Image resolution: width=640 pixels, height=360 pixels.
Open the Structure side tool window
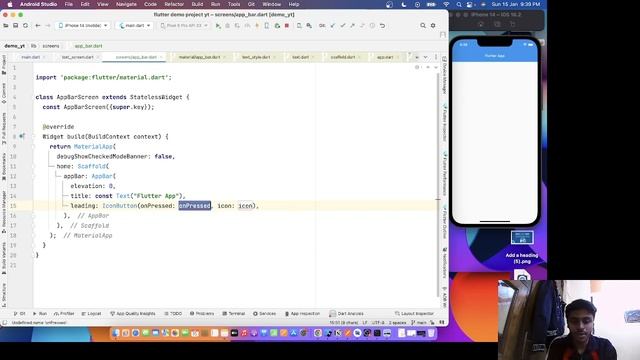point(4,295)
